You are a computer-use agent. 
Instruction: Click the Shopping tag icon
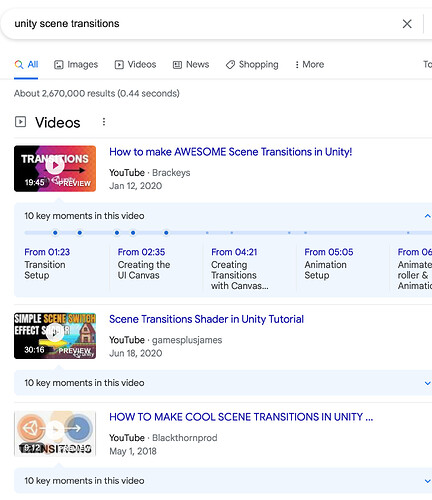point(230,65)
